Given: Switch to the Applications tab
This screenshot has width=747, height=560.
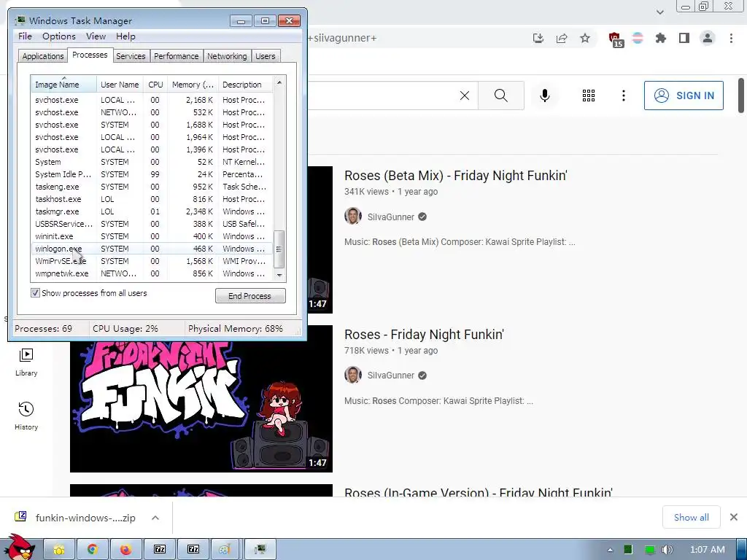Looking at the screenshot, I should tap(43, 56).
